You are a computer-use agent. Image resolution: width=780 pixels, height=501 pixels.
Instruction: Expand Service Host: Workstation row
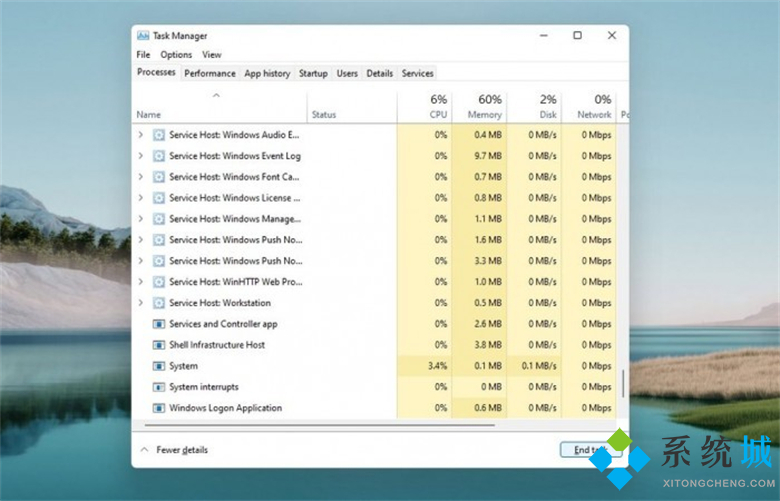point(141,303)
